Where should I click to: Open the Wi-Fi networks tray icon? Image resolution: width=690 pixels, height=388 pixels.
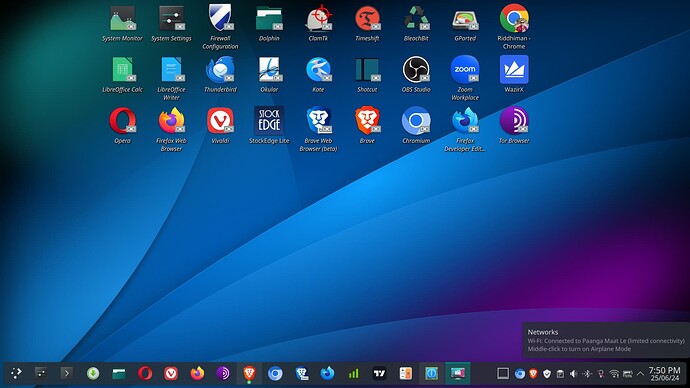click(x=614, y=374)
